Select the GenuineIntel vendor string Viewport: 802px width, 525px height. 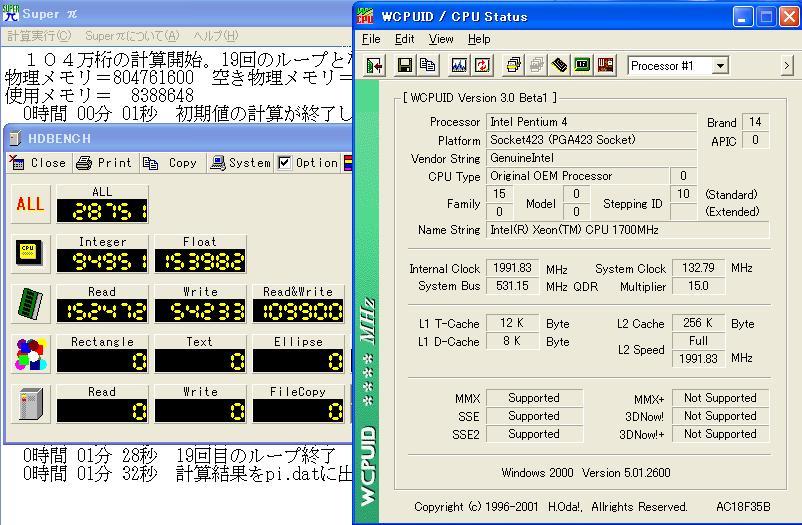point(591,158)
